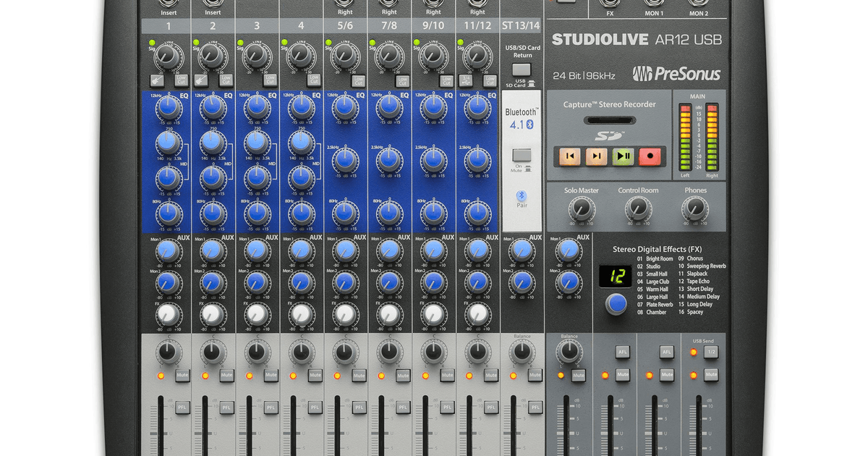Click the Phones level knob

tap(696, 210)
